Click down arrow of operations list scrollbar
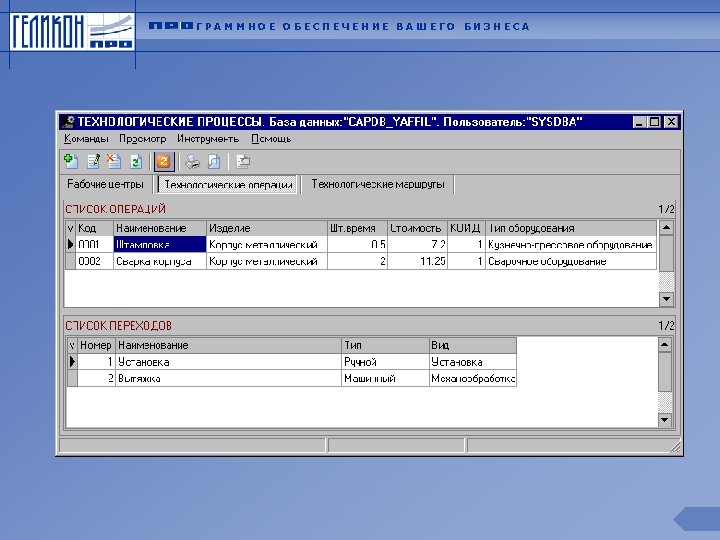 pos(666,299)
